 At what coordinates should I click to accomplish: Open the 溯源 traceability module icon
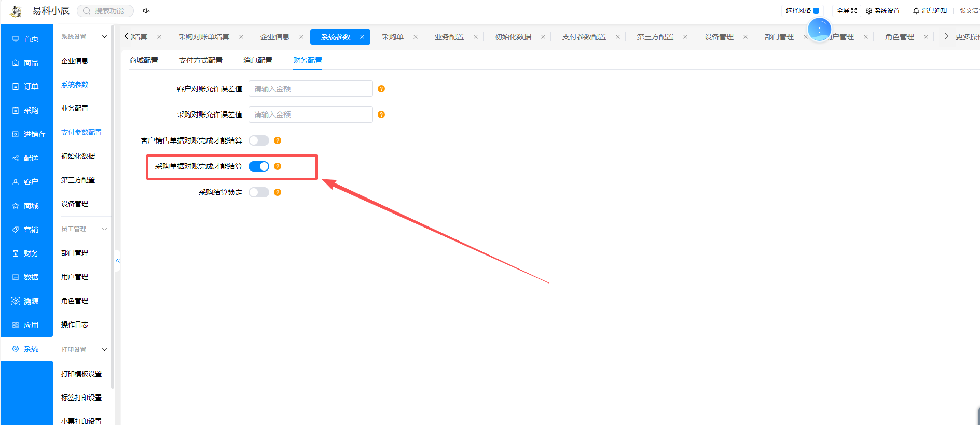coord(16,301)
